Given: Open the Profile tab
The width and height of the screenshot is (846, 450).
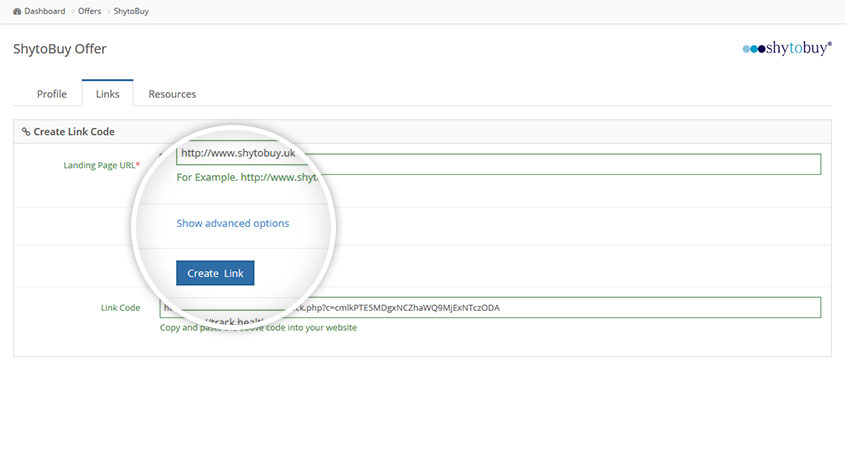Looking at the screenshot, I should click(52, 94).
